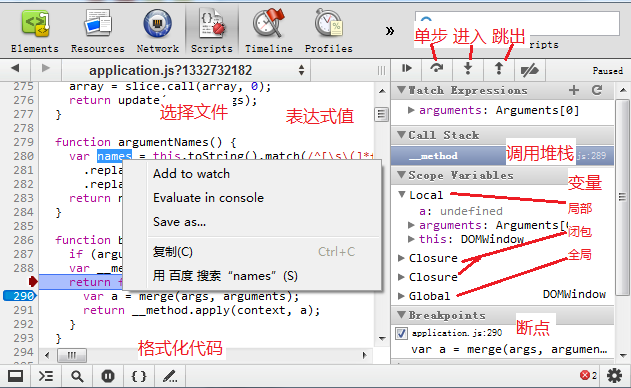The image size is (631, 388).
Task: Pretty print the code with braces button
Action: (139, 376)
